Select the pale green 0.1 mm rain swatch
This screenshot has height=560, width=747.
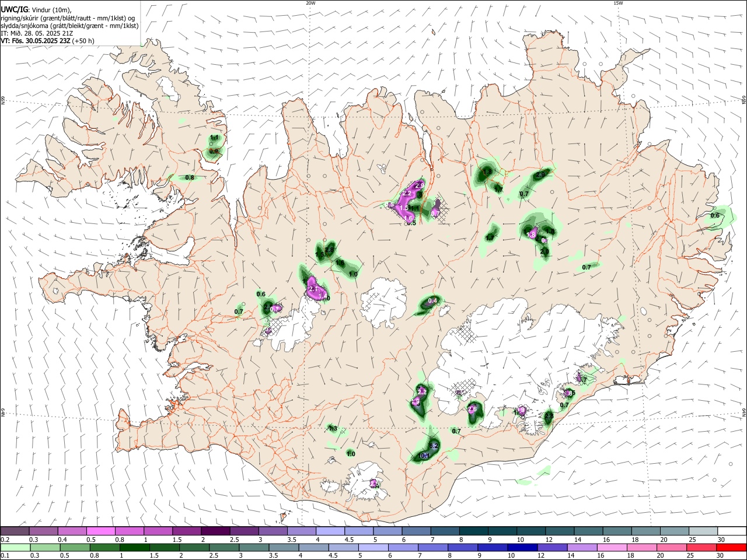(15, 547)
